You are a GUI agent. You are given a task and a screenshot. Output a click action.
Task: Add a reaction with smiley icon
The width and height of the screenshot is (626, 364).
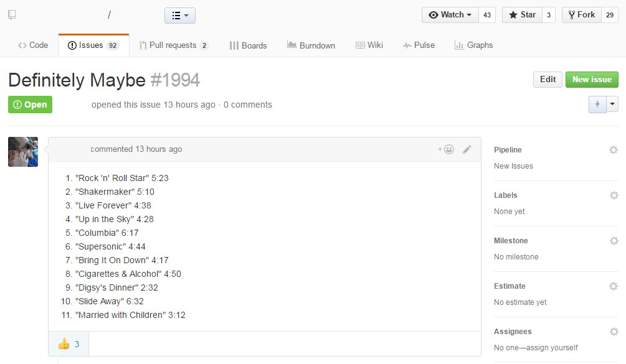point(445,149)
